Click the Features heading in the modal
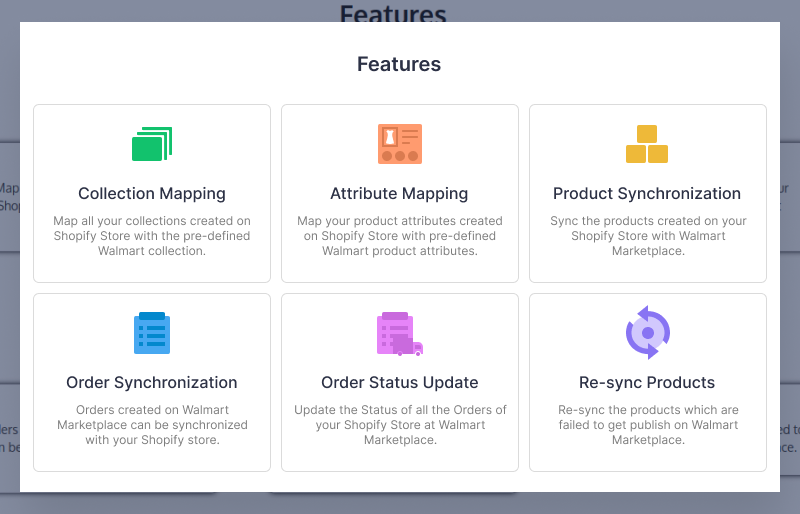This screenshot has height=514, width=800. (399, 64)
